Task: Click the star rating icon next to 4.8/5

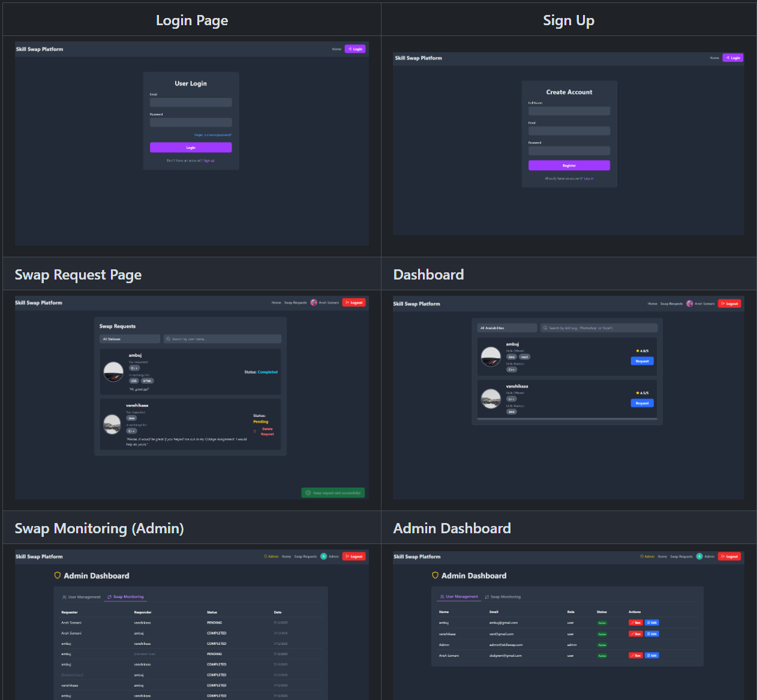Action: coord(638,351)
